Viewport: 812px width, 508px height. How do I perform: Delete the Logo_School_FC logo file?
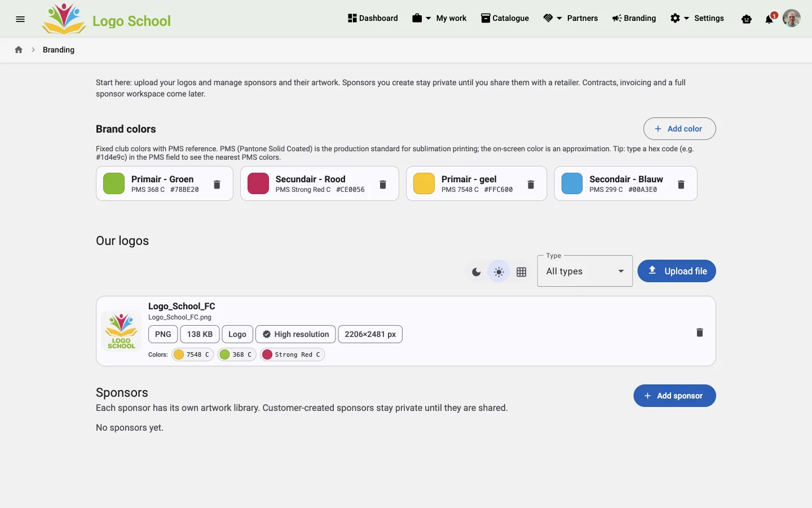coord(700,332)
